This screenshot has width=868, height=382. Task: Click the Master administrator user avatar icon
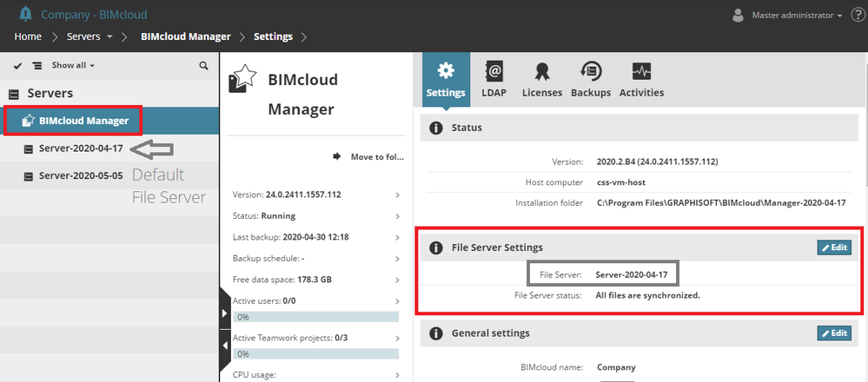tap(738, 16)
